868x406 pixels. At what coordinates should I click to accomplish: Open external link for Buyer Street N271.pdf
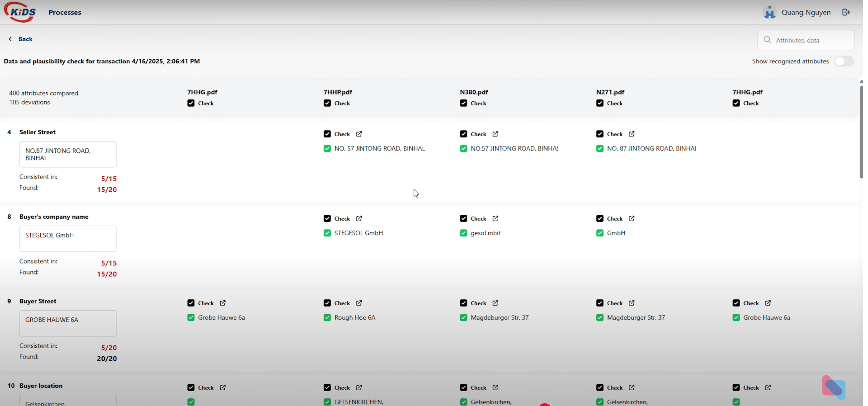click(632, 303)
